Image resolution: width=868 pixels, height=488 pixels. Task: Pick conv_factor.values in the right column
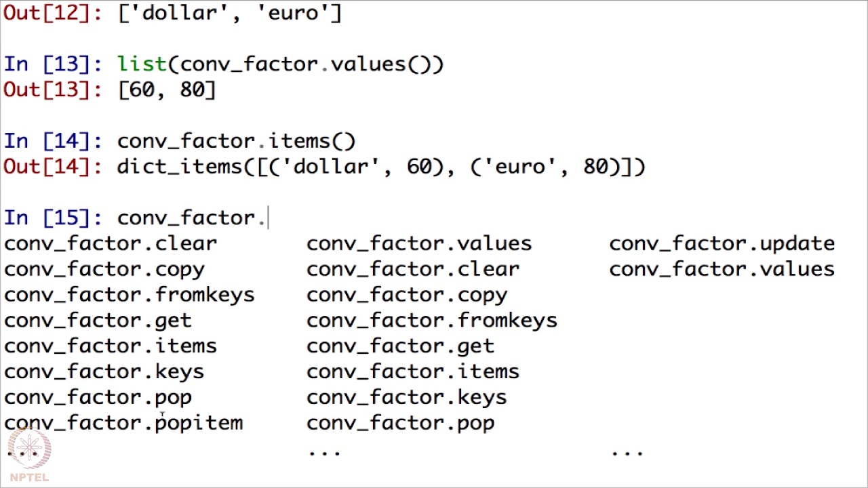(x=722, y=270)
